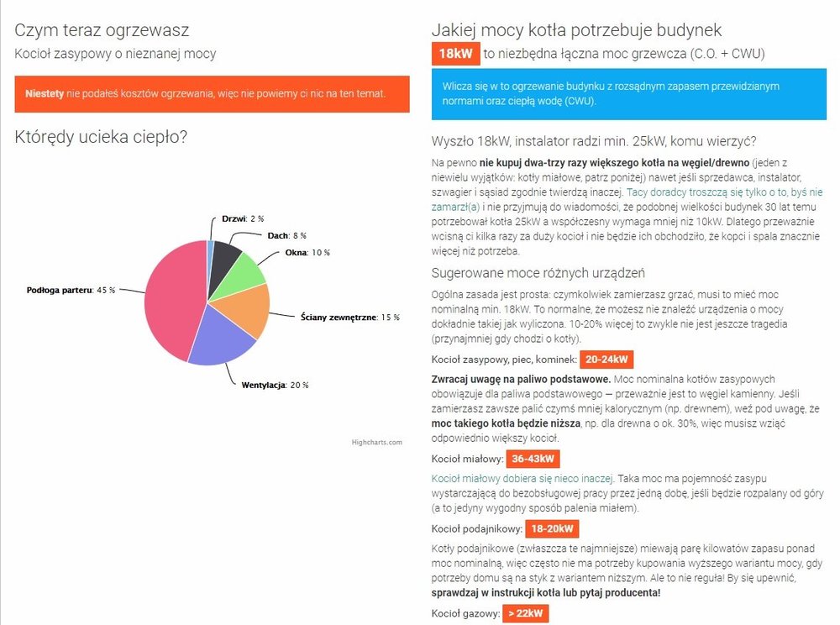Click the 'Podłoga parteru: 45 %' chart label
This screenshot has width=840, height=625.
tap(71, 290)
